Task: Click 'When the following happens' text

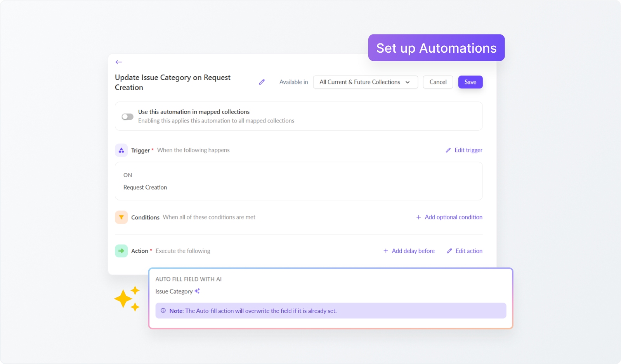Action: click(x=193, y=150)
